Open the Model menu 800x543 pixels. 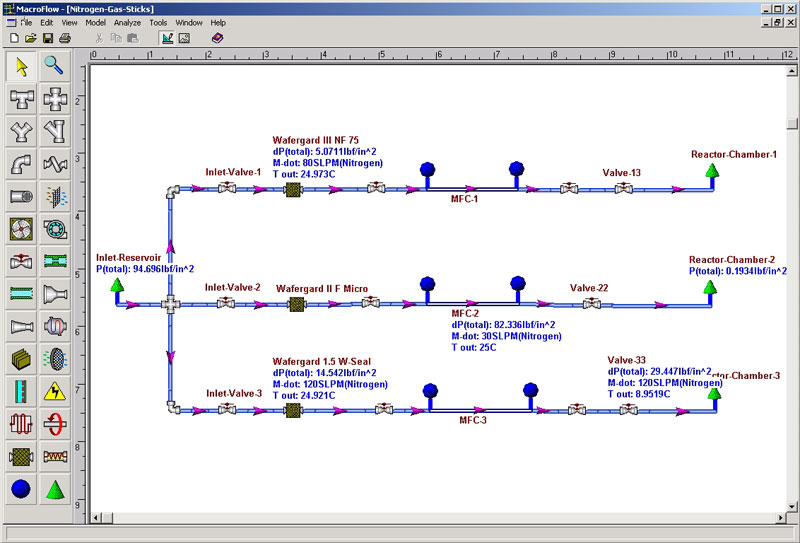95,22
